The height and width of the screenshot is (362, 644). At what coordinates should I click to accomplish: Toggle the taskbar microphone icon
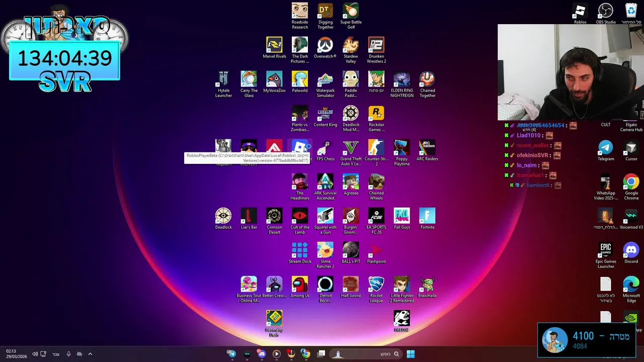[x=68, y=354]
